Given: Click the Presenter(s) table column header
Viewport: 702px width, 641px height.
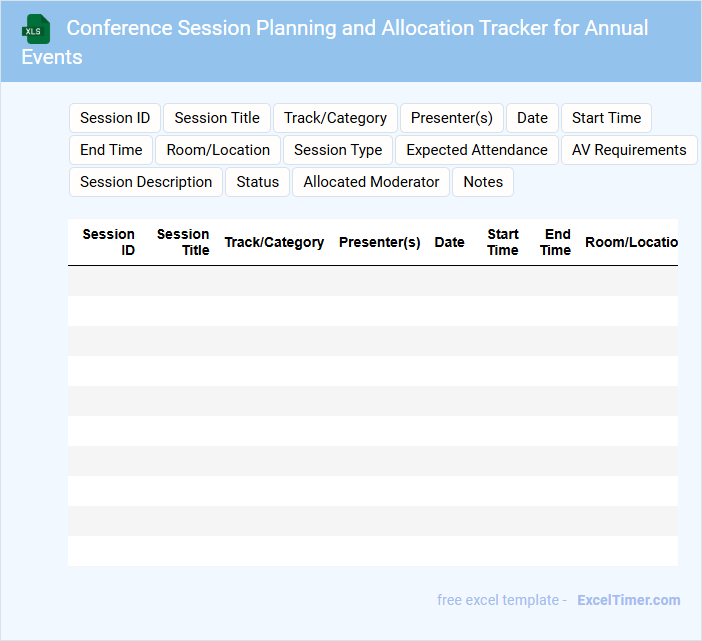Looking at the screenshot, I should pyautogui.click(x=379, y=242).
